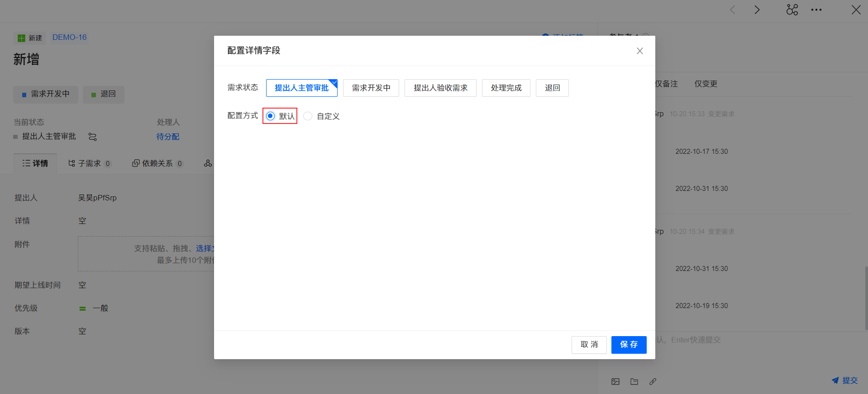The image size is (868, 394).
Task: Click the 2022-10-17 15:30 date text
Action: pyautogui.click(x=701, y=152)
